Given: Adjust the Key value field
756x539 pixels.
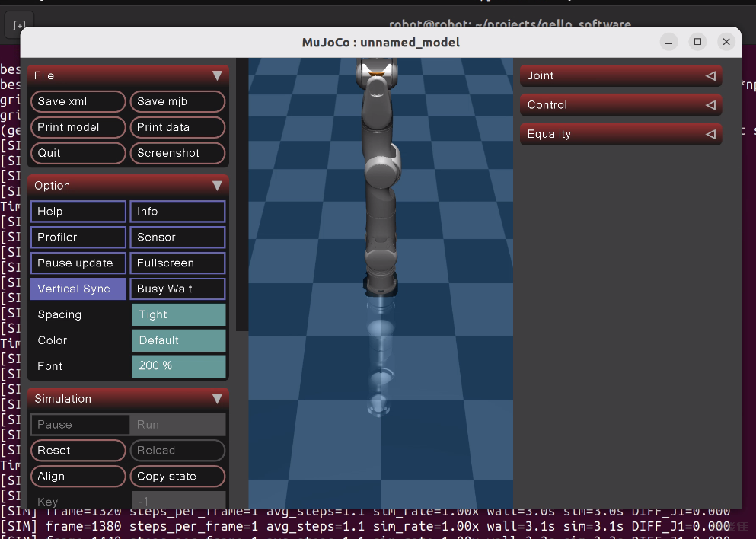Looking at the screenshot, I should pos(179,500).
